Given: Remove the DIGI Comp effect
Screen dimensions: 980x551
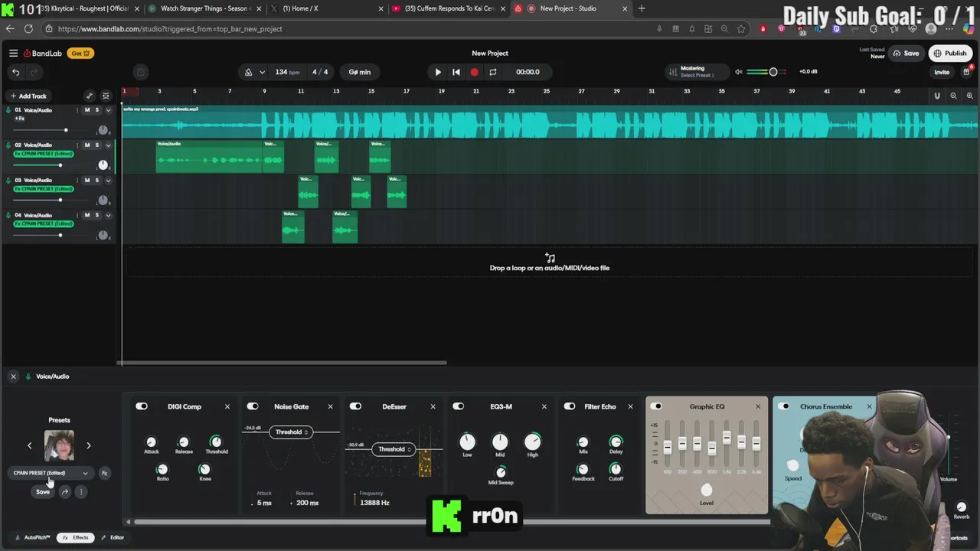Looking at the screenshot, I should (227, 406).
